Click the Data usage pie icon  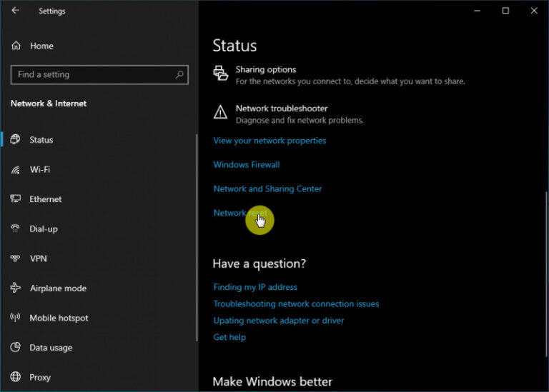tap(16, 347)
